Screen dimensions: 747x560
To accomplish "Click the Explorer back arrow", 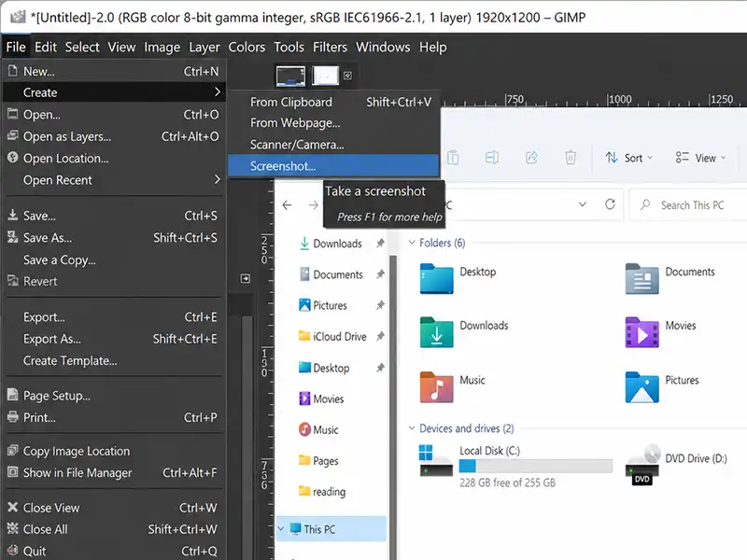I will pos(287,205).
